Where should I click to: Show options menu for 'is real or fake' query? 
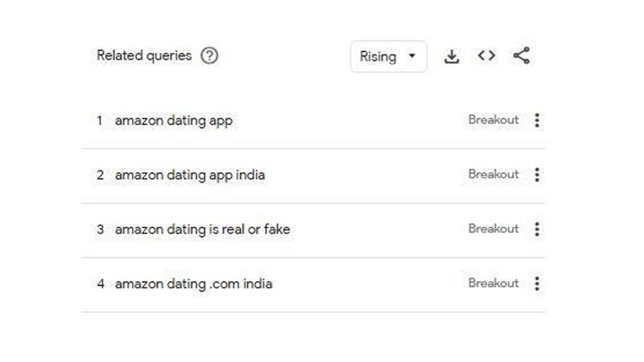[537, 230]
